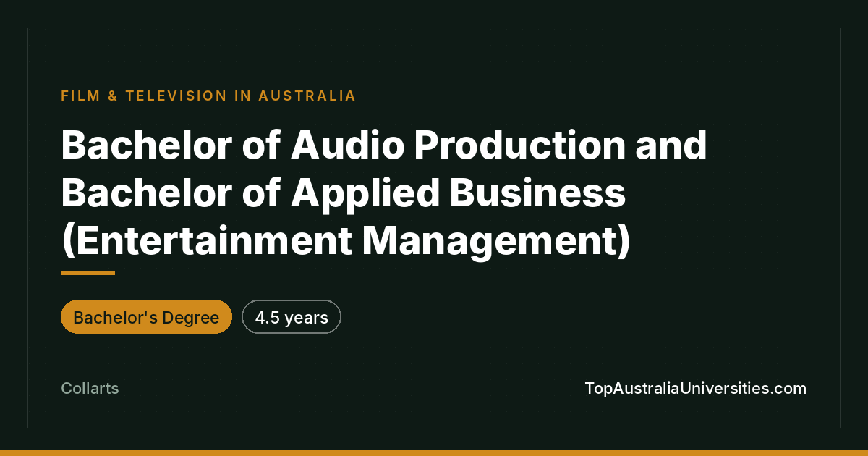Click the 4.5 years duration pill
This screenshot has width=868, height=456.
tap(292, 317)
